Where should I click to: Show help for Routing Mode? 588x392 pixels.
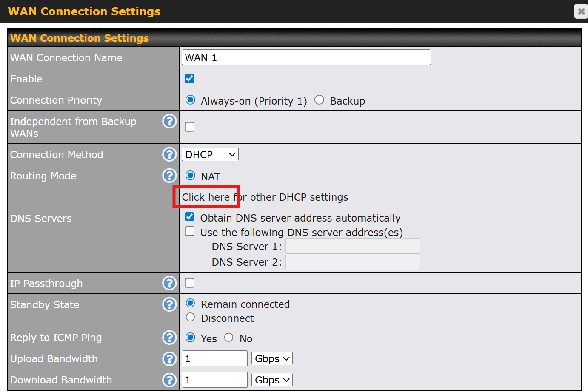pos(169,176)
